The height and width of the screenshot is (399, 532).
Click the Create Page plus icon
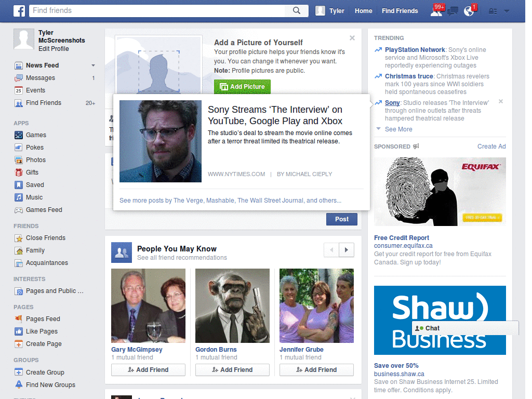18,344
